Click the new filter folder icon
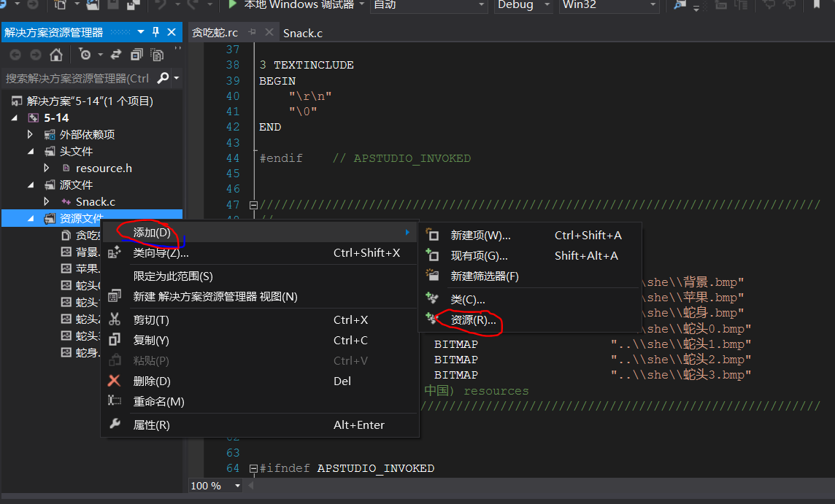 [x=432, y=275]
